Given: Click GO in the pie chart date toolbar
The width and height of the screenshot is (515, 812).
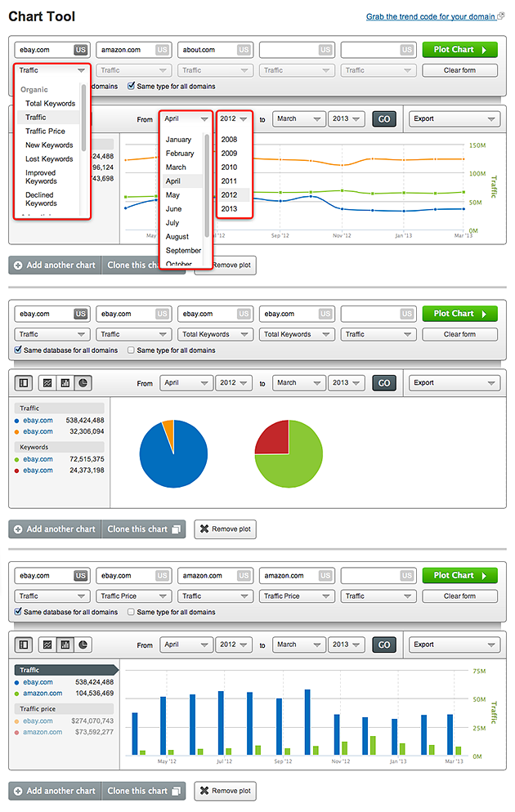Looking at the screenshot, I should tap(384, 383).
